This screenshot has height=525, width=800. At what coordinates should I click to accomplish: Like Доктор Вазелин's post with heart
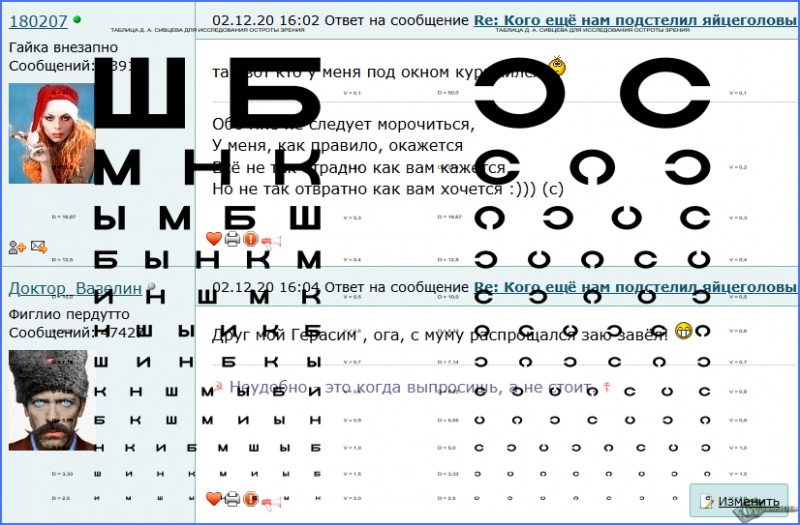click(214, 498)
